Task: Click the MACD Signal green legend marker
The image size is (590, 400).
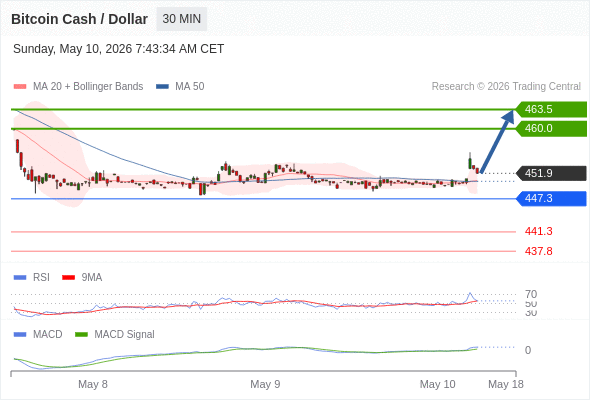Action: (x=81, y=335)
